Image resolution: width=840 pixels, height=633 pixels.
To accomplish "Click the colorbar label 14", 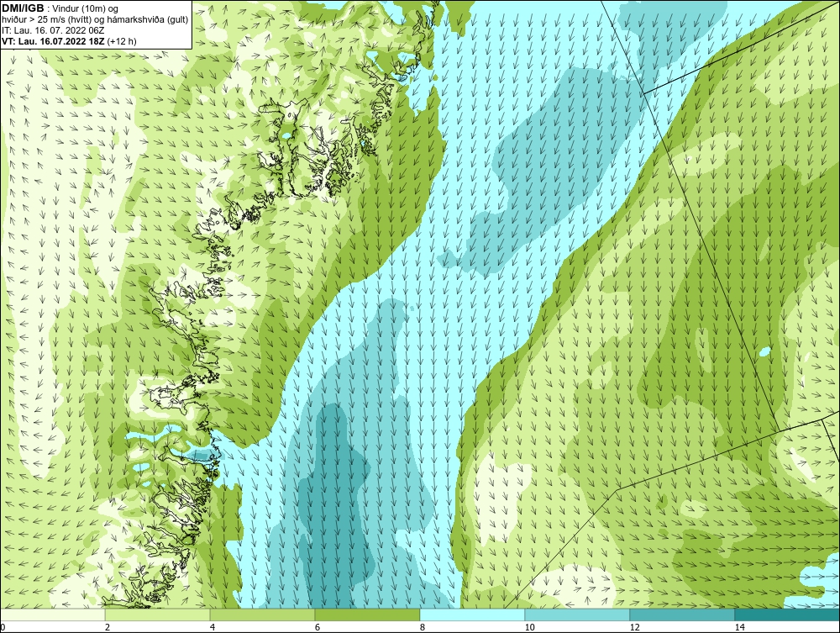I will point(740,628).
